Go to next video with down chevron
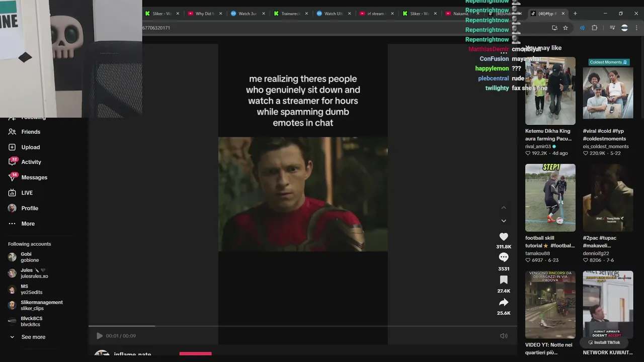Viewport: 644px width, 362px height. click(x=504, y=221)
